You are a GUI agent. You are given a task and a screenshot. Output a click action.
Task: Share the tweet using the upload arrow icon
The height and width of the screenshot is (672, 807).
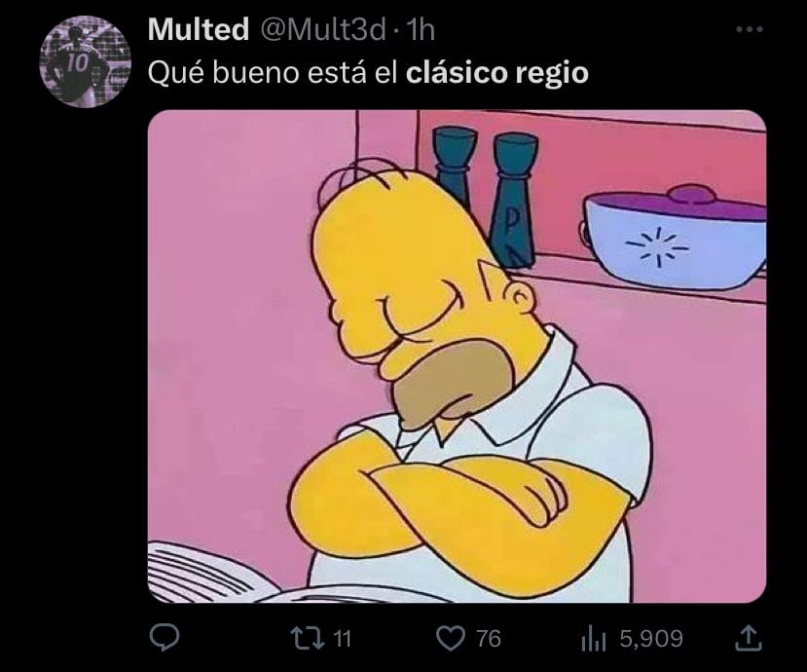748,638
